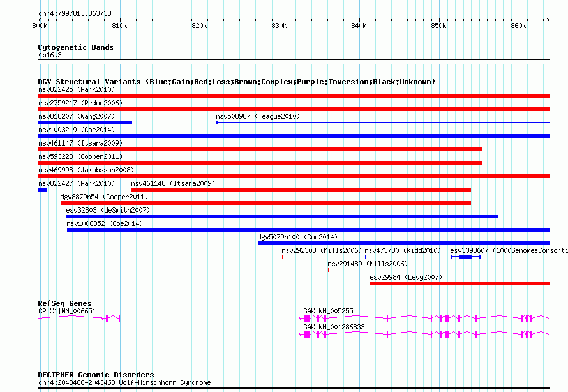Open the CPLX1|NM_006651 gene label
The height and width of the screenshot is (392, 568).
[x=67, y=311]
